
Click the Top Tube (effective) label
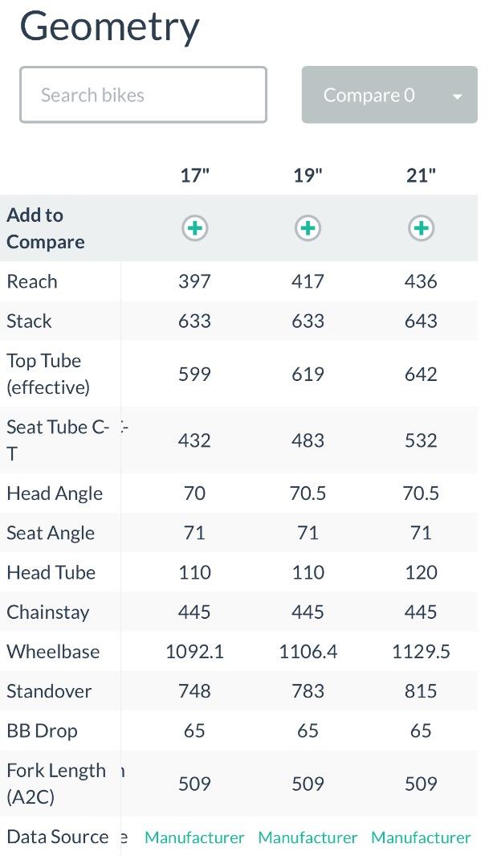(x=48, y=375)
